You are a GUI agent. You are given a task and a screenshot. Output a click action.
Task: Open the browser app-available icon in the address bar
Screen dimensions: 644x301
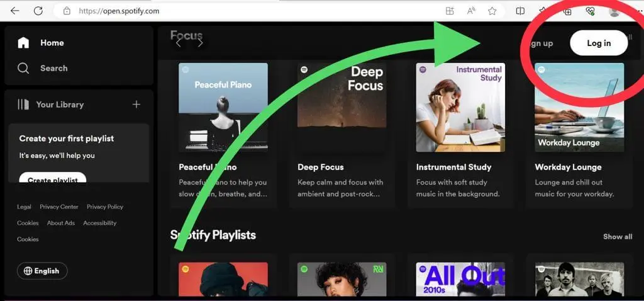450,11
